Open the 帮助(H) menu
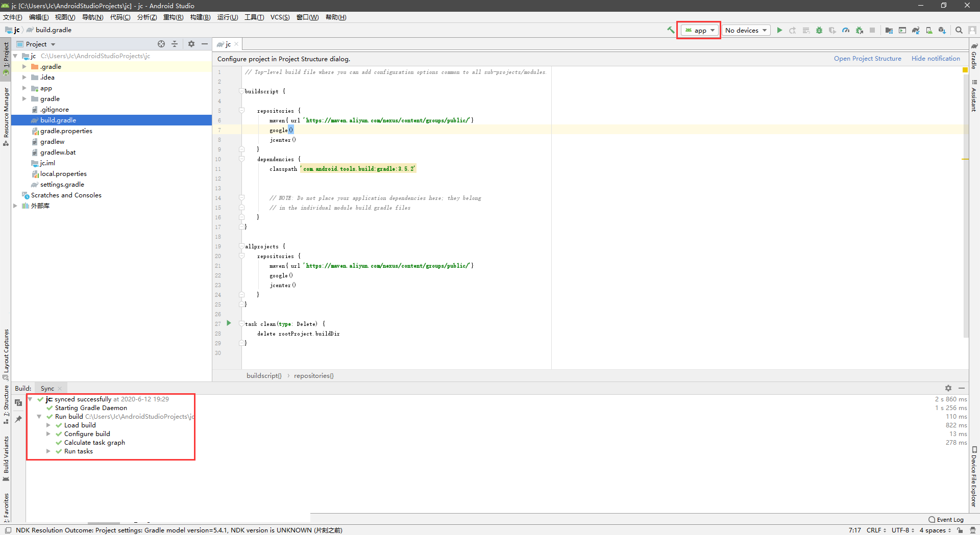The width and height of the screenshot is (980, 535). (336, 17)
